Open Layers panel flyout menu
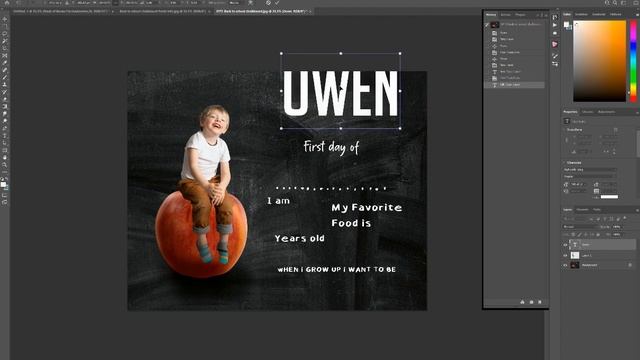Viewport: 640px width, 360px height. (637, 210)
